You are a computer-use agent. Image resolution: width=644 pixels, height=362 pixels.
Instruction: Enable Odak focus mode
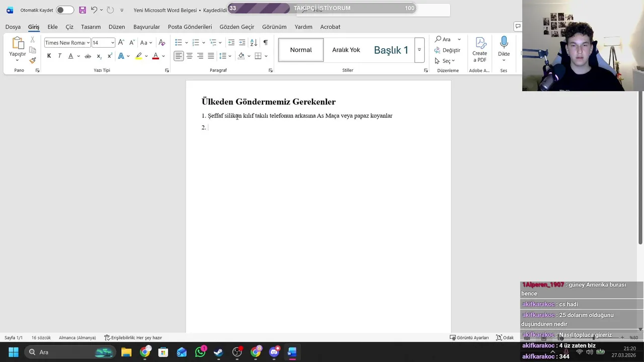[505, 338]
